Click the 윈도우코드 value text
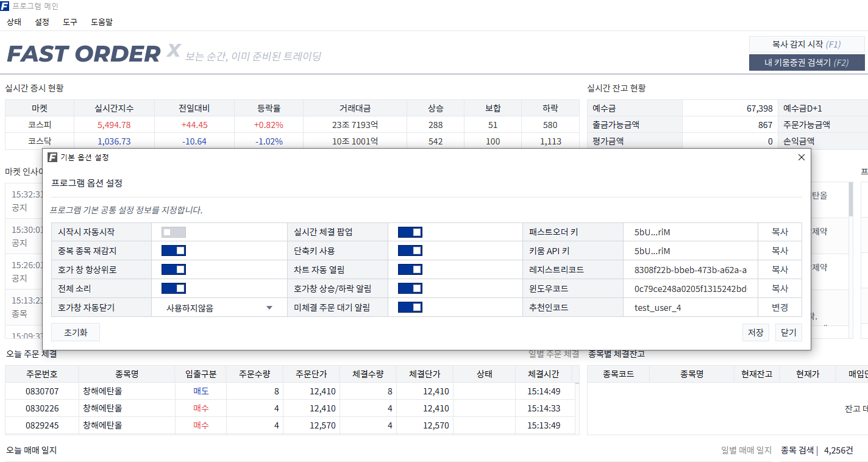The image size is (868, 462). pos(691,288)
